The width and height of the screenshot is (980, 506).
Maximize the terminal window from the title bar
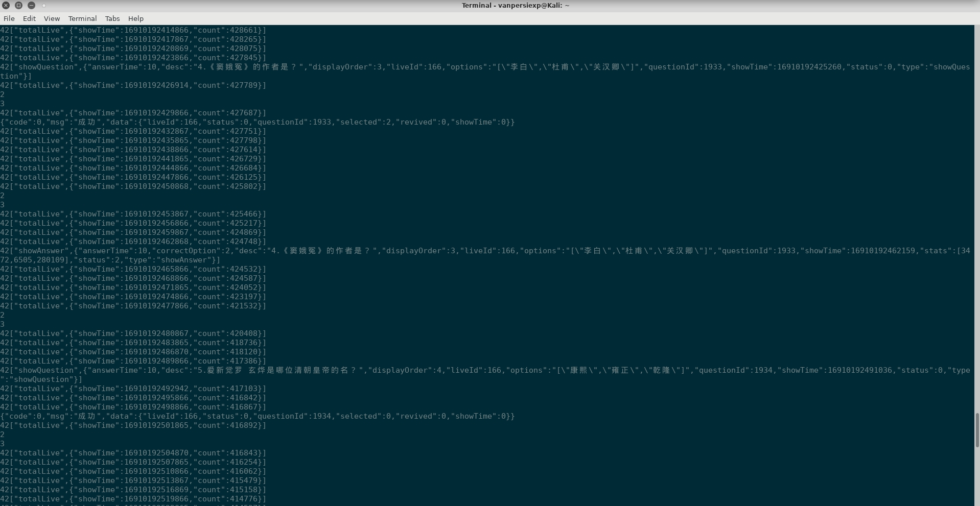(x=18, y=5)
